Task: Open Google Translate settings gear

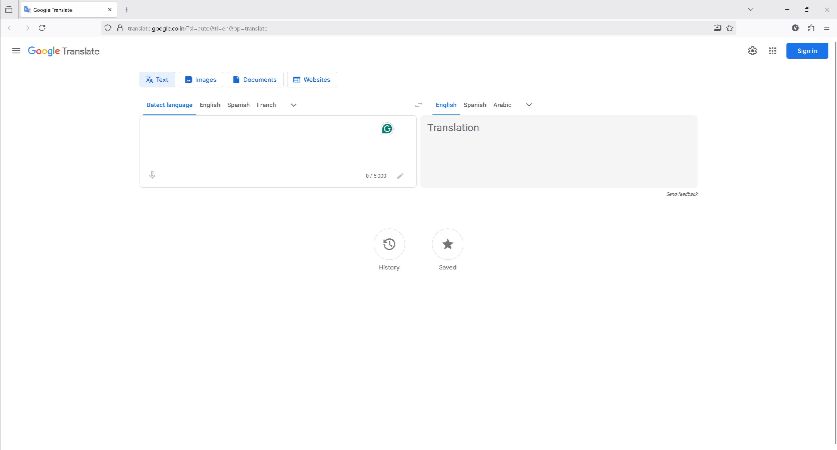Action: pyautogui.click(x=752, y=51)
